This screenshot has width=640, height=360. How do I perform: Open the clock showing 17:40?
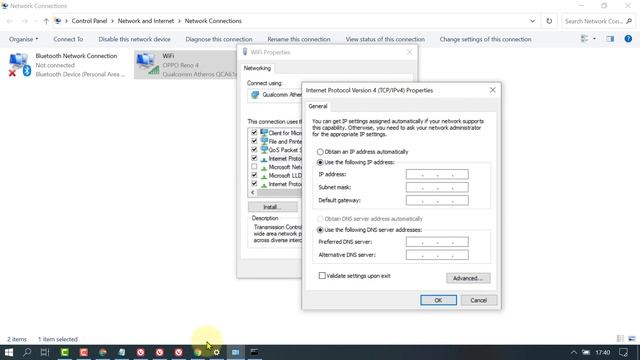click(602, 352)
